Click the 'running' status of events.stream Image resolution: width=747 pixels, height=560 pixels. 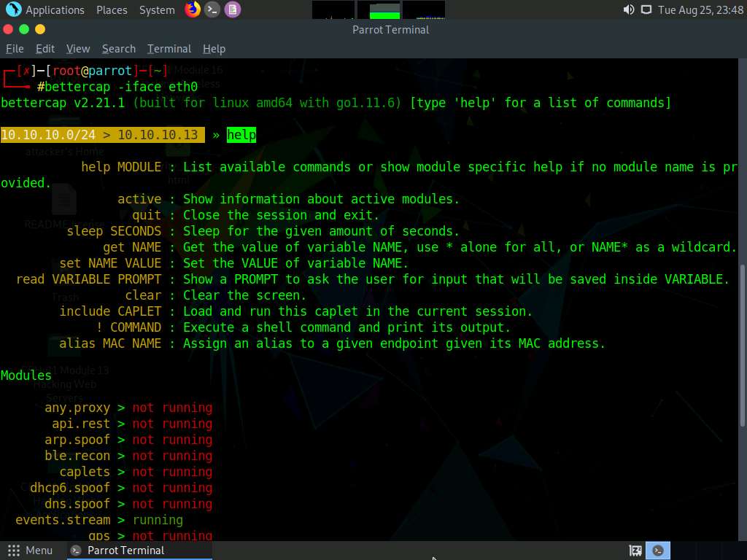pyautogui.click(x=158, y=520)
